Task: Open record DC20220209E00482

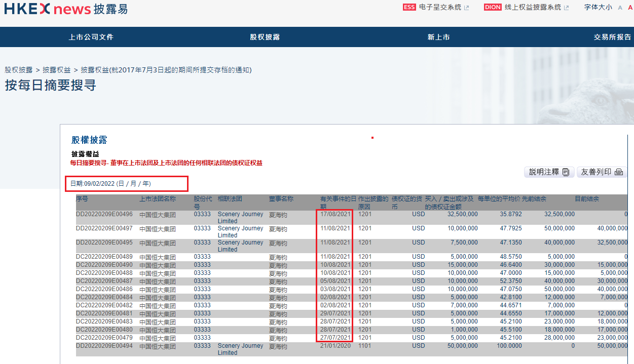Action: point(104,305)
